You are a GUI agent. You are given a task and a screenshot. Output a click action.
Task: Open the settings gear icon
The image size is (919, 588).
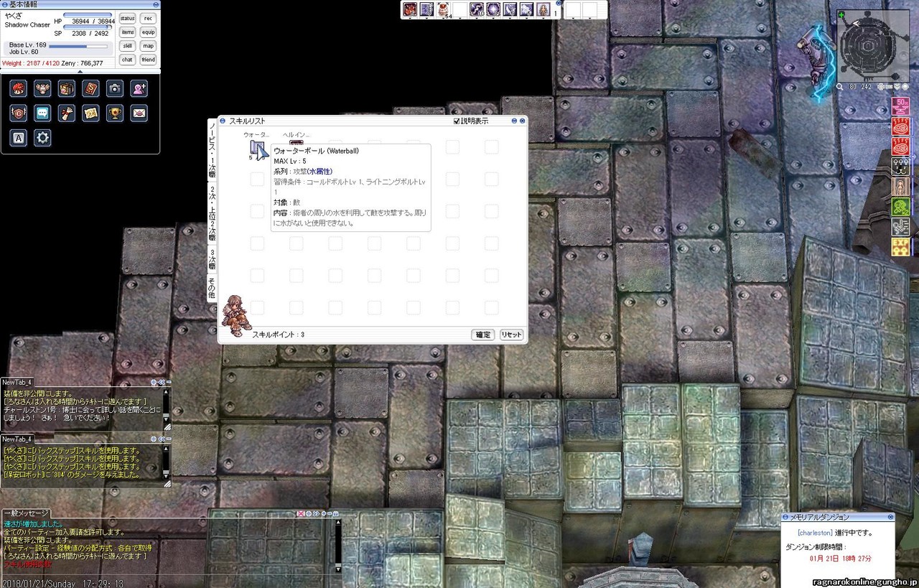42,137
